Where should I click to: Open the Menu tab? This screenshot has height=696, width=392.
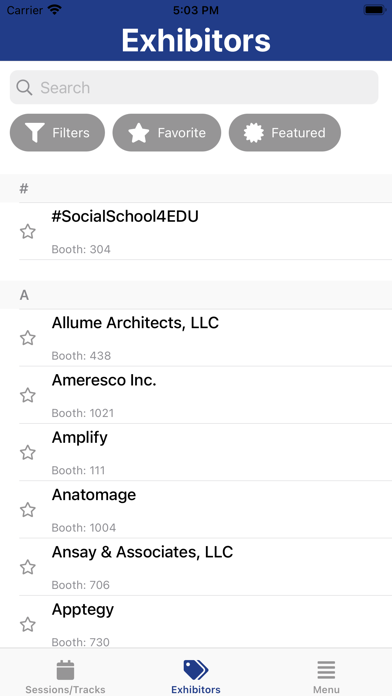326,677
